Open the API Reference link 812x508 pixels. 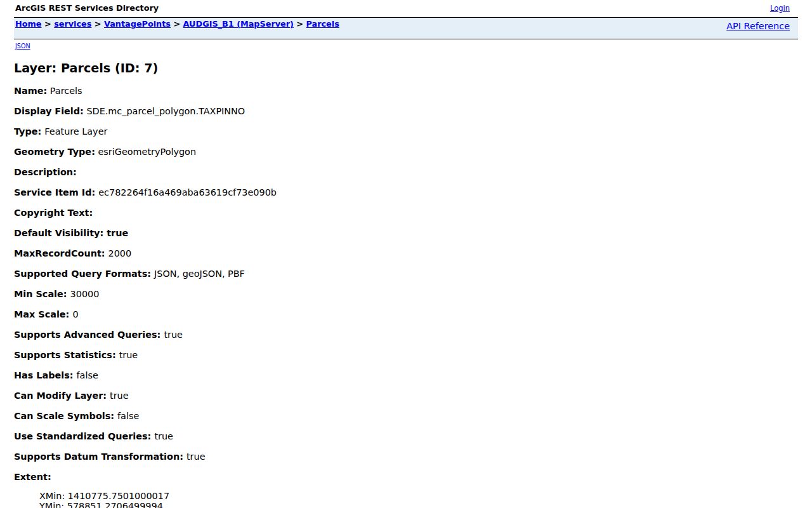pos(758,26)
